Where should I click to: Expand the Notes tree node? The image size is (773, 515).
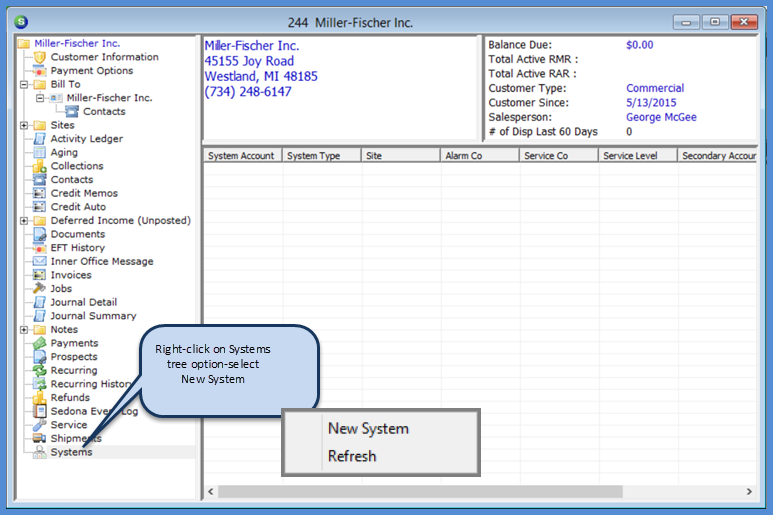pyautogui.click(x=24, y=330)
